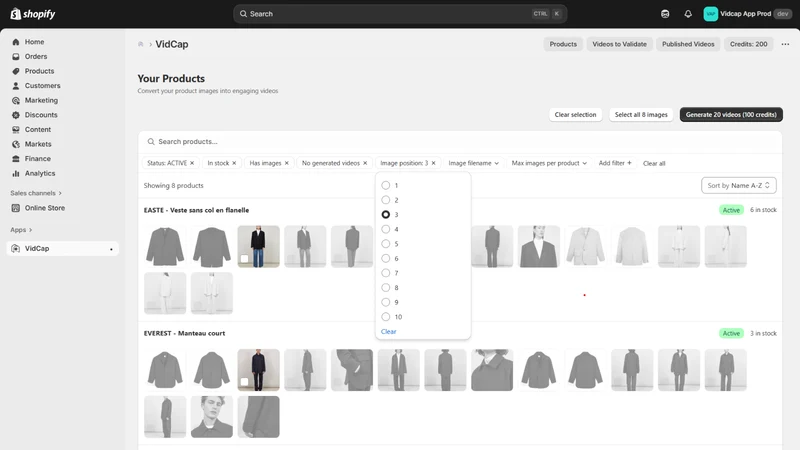Image resolution: width=800 pixels, height=450 pixels.
Task: Open the Vidcap App Prod account menu
Action: click(747, 14)
